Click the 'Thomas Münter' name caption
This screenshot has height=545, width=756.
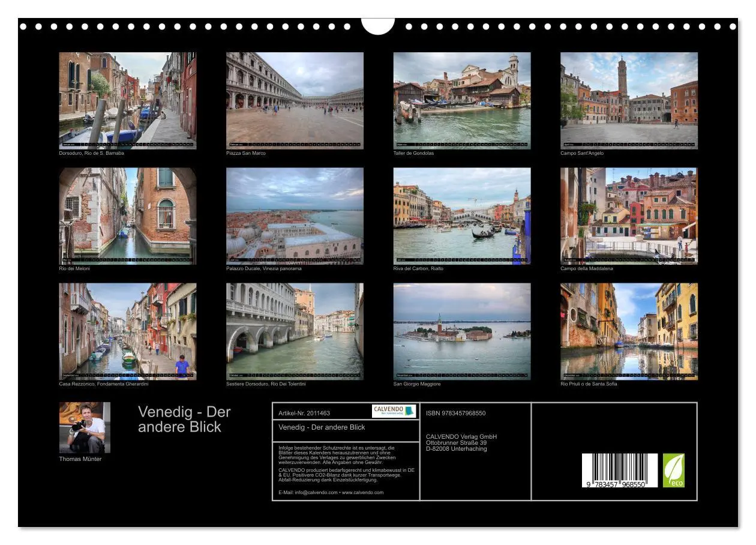point(80,459)
